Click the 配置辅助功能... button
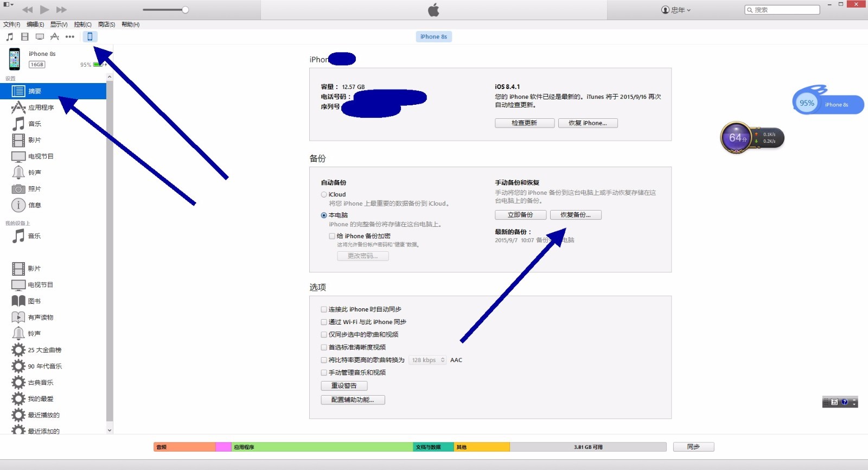Image resolution: width=868 pixels, height=470 pixels. [x=353, y=400]
